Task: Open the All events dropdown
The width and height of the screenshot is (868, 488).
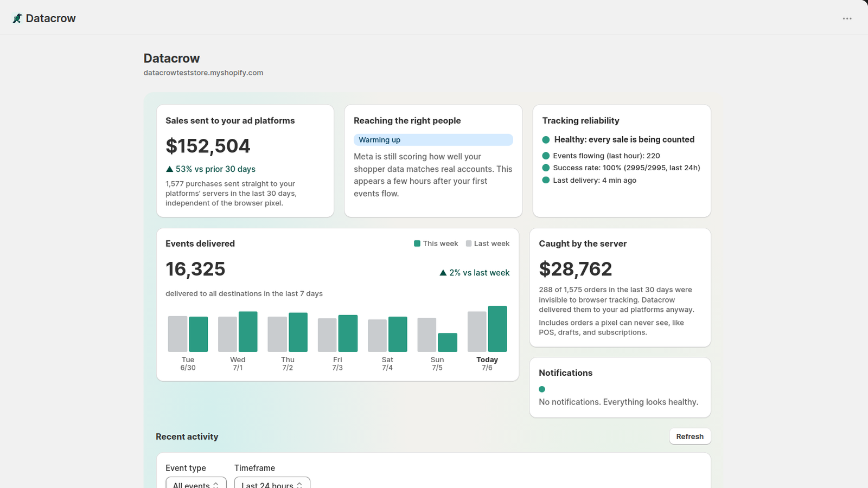Action: pyautogui.click(x=196, y=483)
